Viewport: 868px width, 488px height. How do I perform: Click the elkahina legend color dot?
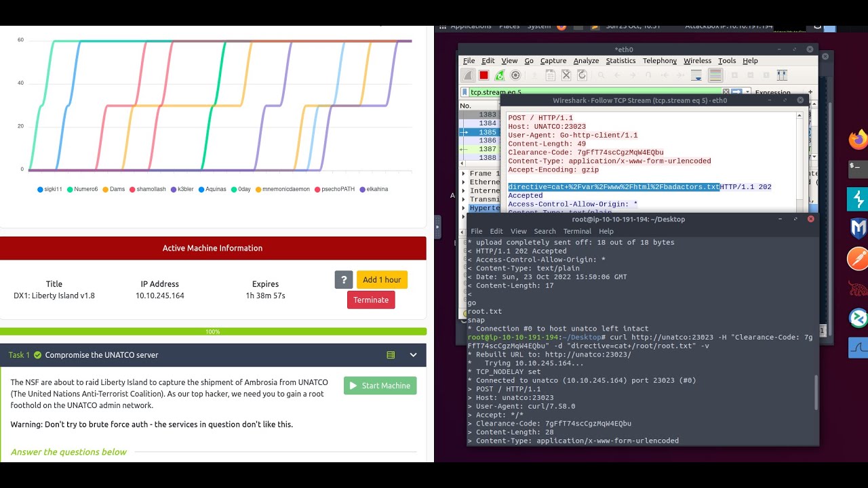pos(362,189)
